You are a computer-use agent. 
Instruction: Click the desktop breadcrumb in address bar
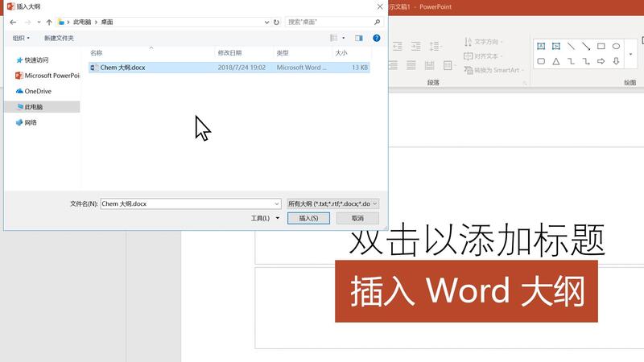point(107,23)
